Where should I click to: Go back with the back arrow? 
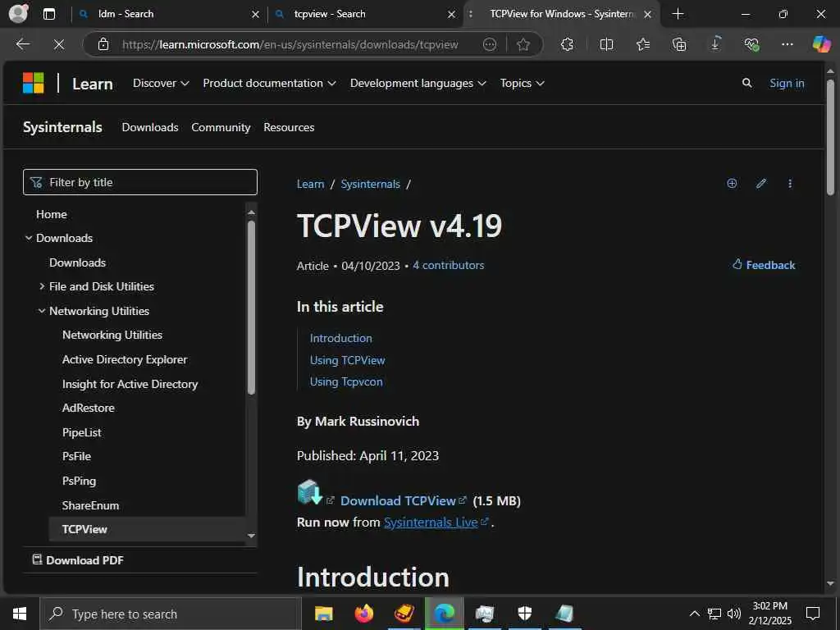pyautogui.click(x=22, y=44)
